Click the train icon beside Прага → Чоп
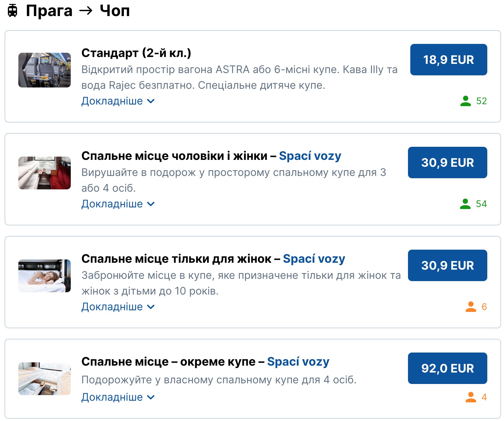Viewport: 504px width, 421px height. pos(12,11)
